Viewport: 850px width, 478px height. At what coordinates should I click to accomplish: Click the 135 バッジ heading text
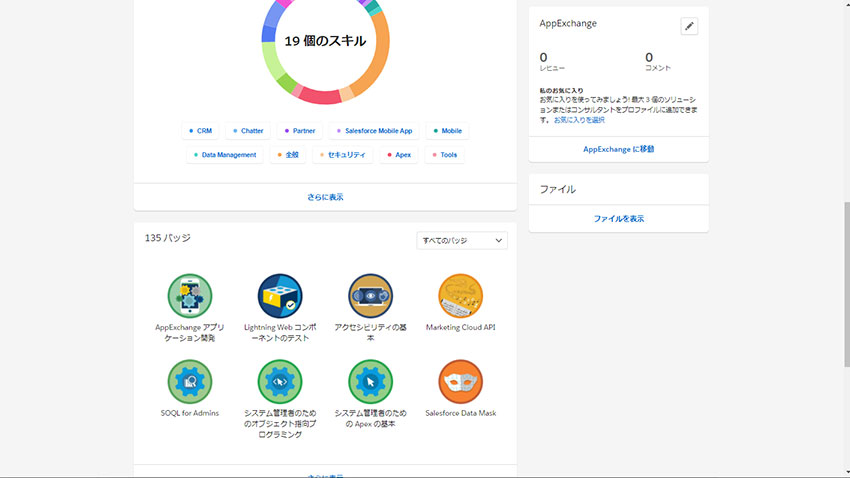(x=168, y=238)
